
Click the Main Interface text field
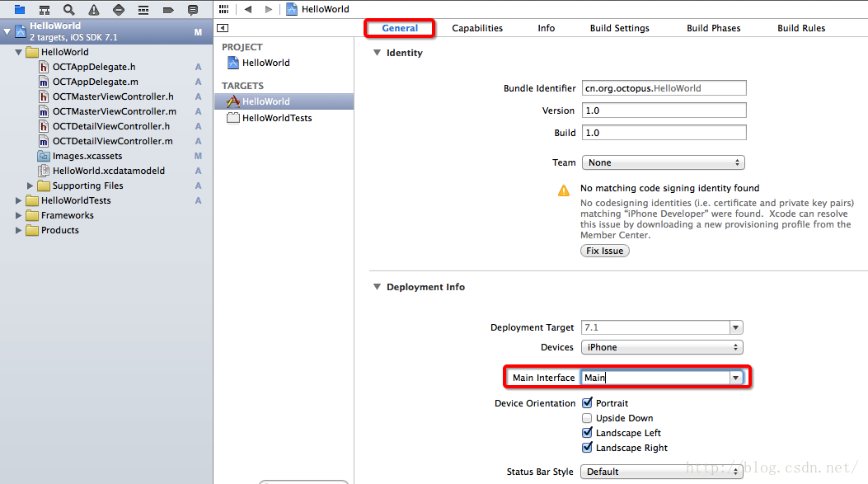655,378
